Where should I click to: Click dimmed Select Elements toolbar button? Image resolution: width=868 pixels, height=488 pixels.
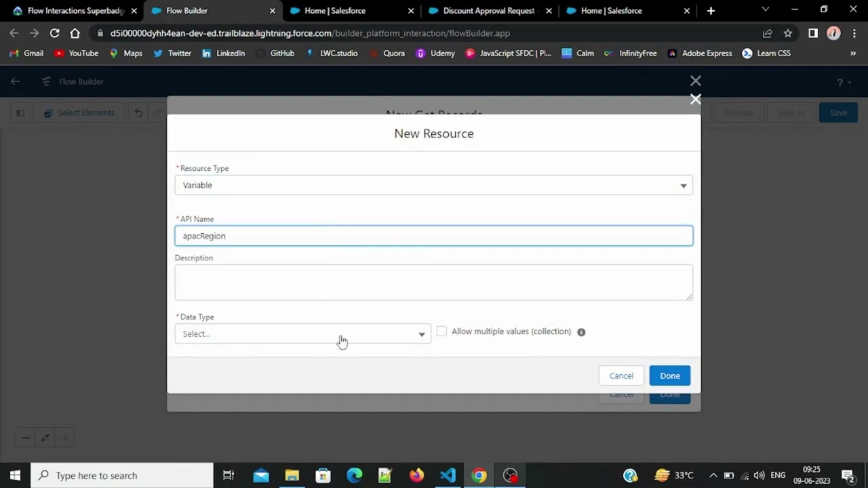tap(79, 113)
